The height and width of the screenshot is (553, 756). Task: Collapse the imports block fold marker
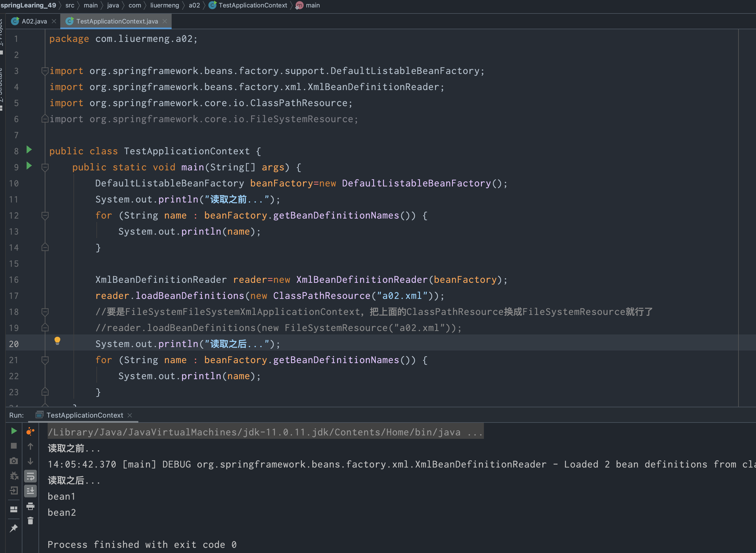click(45, 71)
